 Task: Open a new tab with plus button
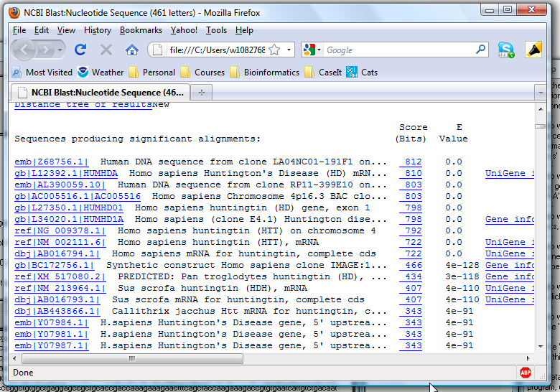(x=202, y=93)
